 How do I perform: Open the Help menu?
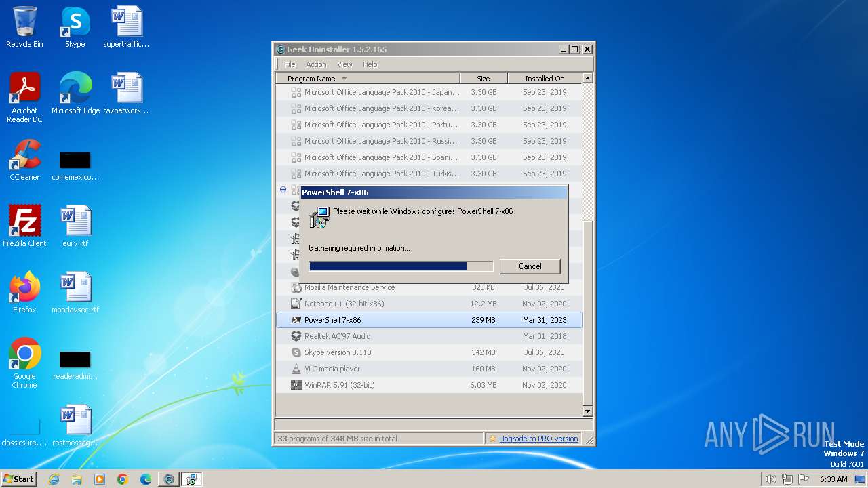(x=370, y=64)
